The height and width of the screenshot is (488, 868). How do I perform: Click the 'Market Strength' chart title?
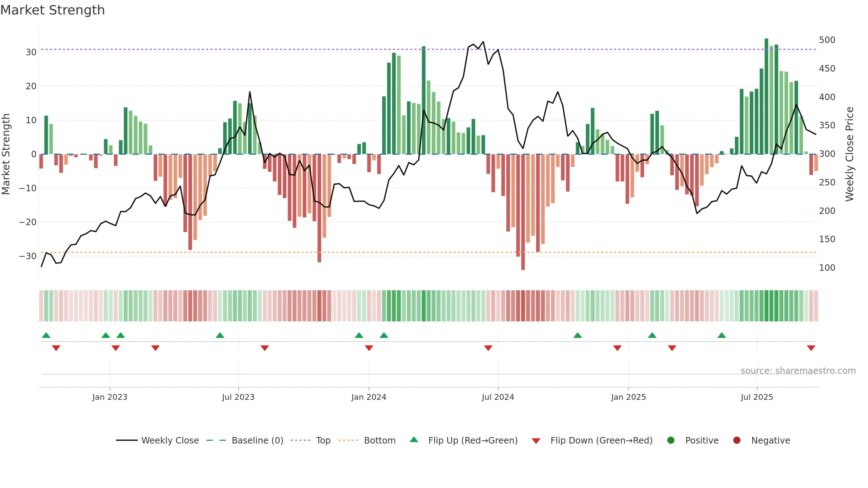(52, 10)
